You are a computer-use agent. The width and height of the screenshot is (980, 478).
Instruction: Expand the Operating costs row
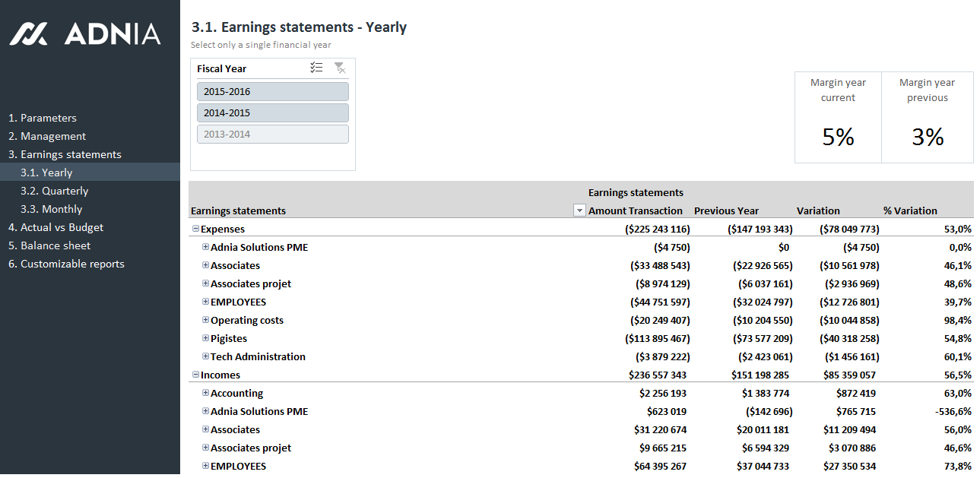(205, 320)
